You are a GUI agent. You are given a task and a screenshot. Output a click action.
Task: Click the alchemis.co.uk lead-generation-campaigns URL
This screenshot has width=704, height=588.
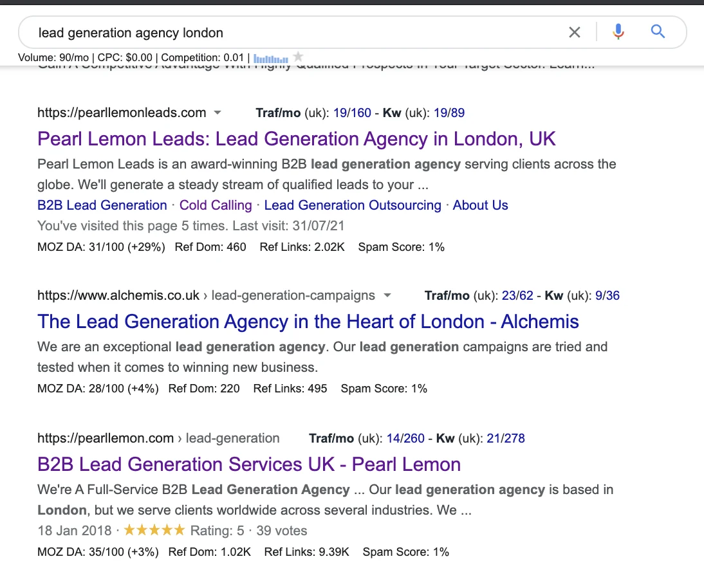coord(206,295)
